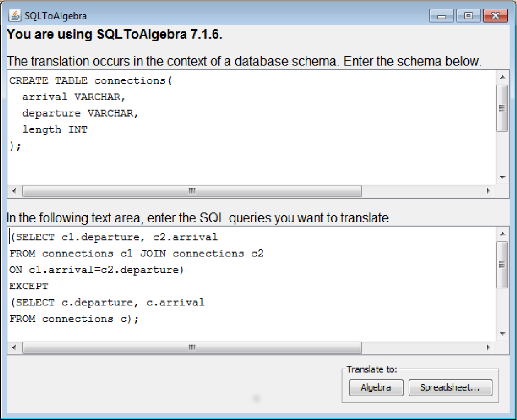Minimize the SQLToAlgebra window
This screenshot has width=517, height=420.
coord(442,16)
